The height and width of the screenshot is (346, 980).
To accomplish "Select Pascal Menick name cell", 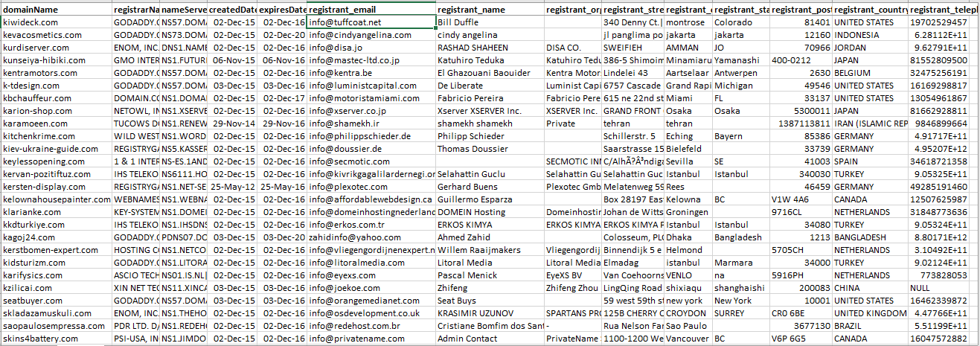I will (x=490, y=275).
